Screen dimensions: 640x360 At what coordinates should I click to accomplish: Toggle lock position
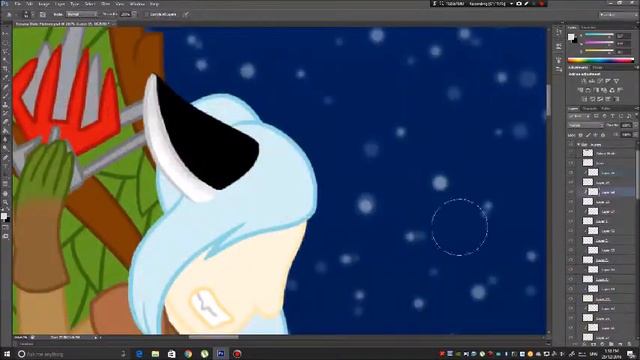pyautogui.click(x=596, y=135)
